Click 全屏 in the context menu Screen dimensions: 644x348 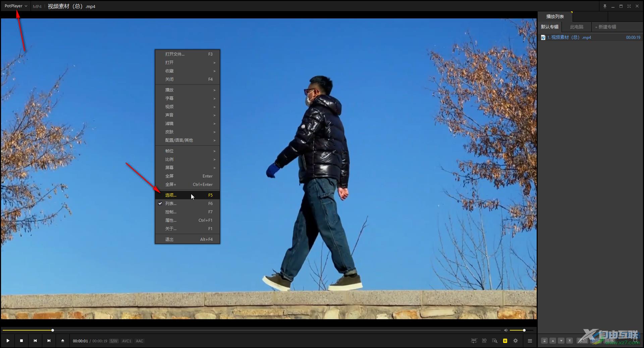tap(187, 176)
